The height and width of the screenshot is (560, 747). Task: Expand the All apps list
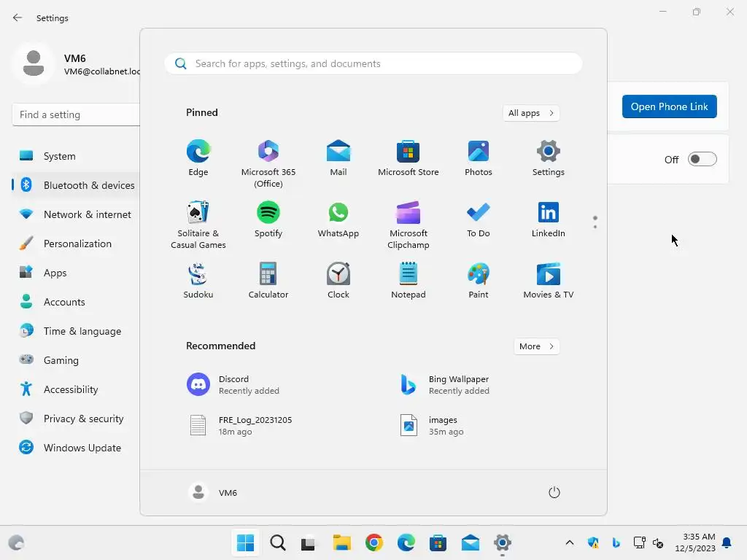coord(531,113)
